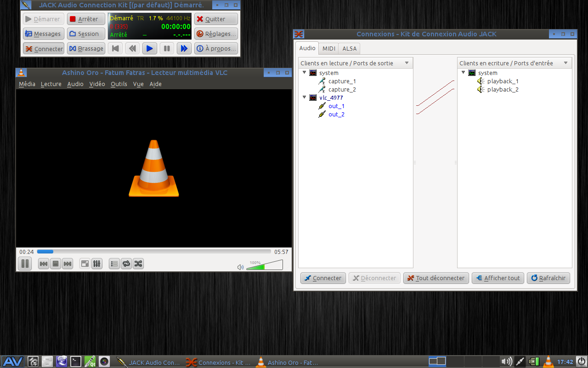The height and width of the screenshot is (368, 588).
Task: Click JACK transport rewind button
Action: (133, 48)
